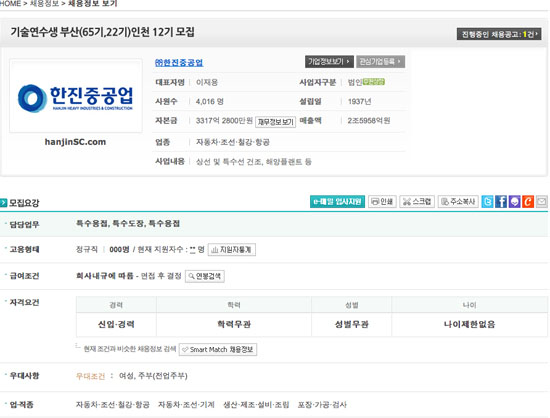Screen dimensions: 550x418
Task: Click employee count 4,016 명
Action: [210, 102]
